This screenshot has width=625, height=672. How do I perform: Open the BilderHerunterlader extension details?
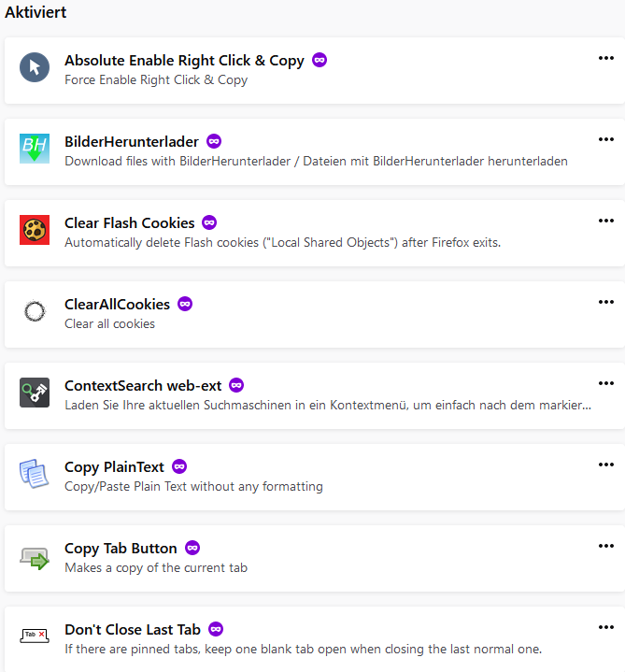point(132,142)
